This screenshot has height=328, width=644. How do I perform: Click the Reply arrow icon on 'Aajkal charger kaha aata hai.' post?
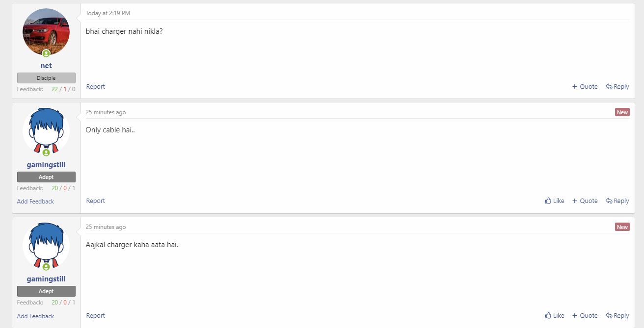tap(609, 315)
